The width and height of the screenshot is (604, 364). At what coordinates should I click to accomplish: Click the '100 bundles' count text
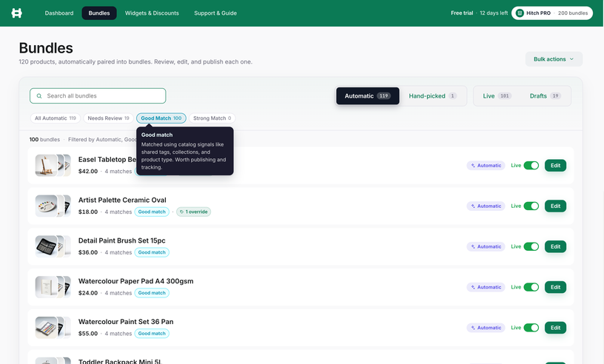[x=44, y=139]
